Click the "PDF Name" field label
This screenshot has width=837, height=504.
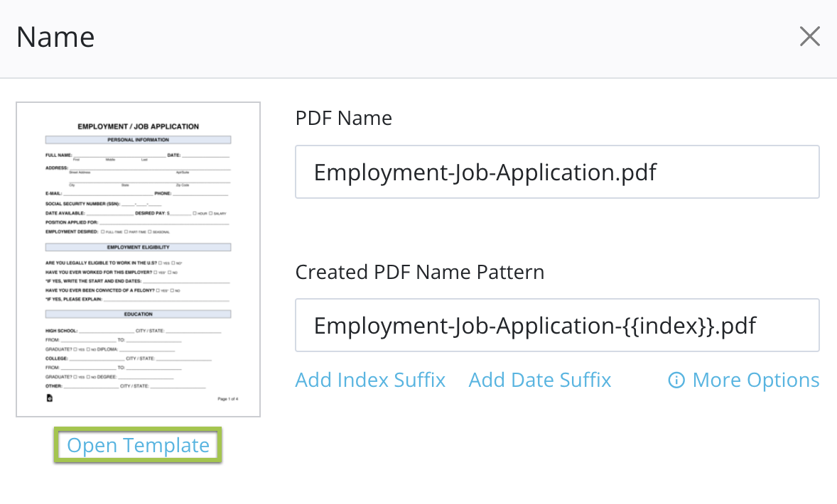(343, 118)
